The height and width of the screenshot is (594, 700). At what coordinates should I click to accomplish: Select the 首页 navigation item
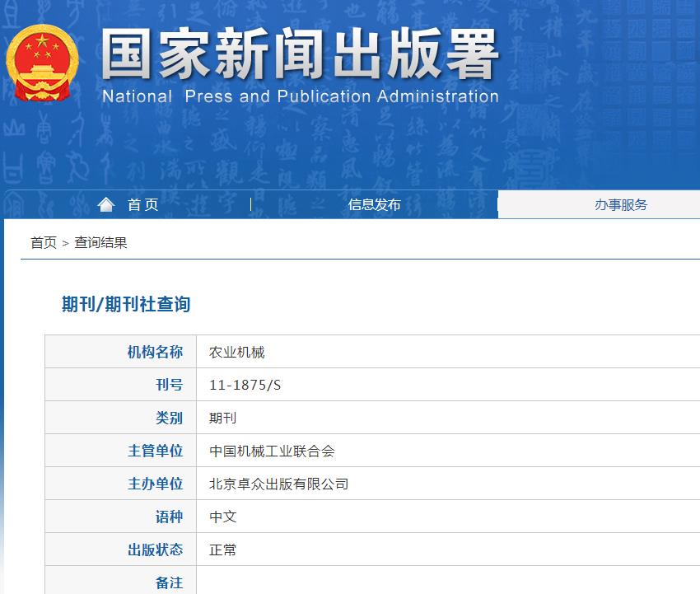[142, 204]
